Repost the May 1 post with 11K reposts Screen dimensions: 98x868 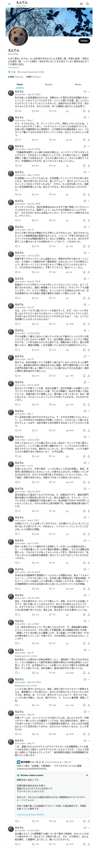point(35,139)
